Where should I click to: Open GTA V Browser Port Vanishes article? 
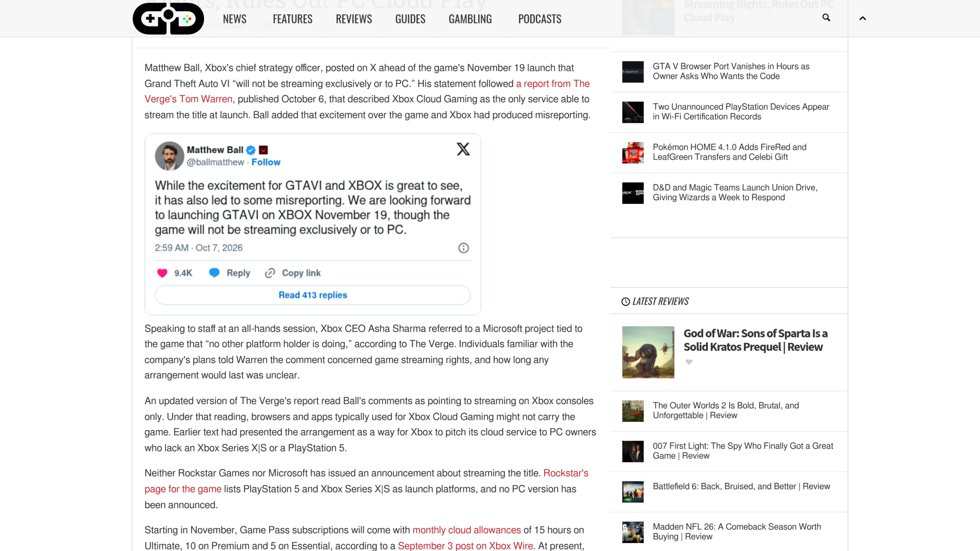pyautogui.click(x=731, y=71)
